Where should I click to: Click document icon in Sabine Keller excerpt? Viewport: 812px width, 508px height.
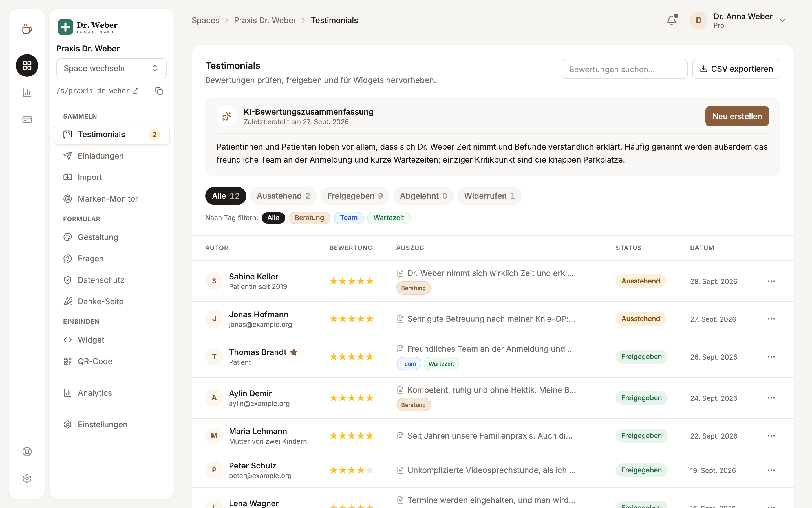click(x=400, y=273)
